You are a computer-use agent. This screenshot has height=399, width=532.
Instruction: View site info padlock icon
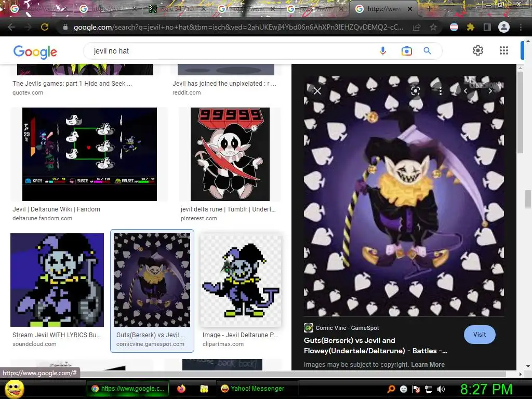[65, 27]
